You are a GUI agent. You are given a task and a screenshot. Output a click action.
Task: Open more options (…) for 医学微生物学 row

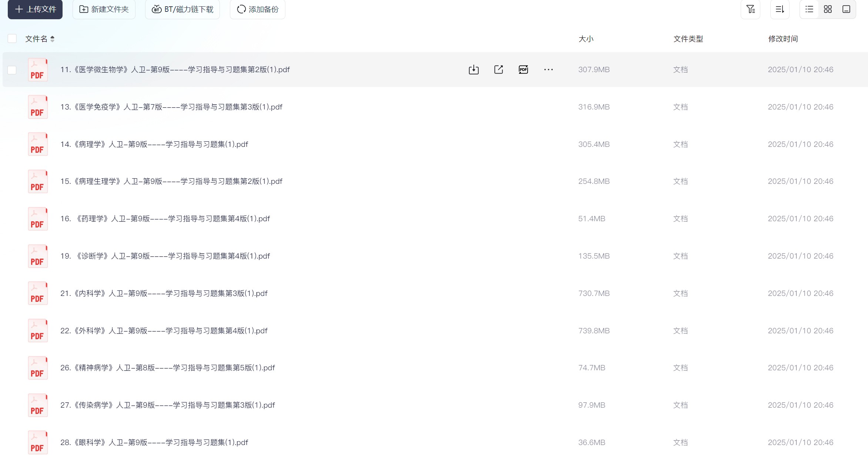point(549,70)
